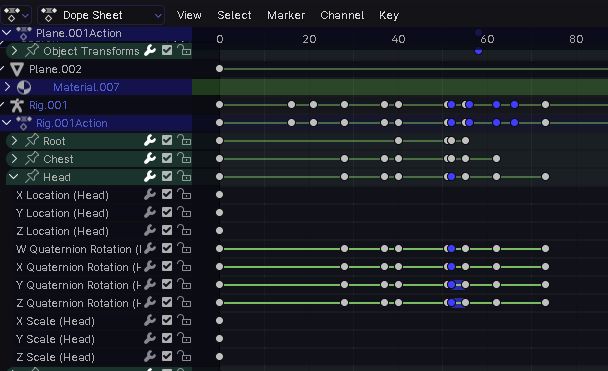Toggle modifiers wrench on Z Location (Head)
The height and width of the screenshot is (371, 608).
click(150, 230)
